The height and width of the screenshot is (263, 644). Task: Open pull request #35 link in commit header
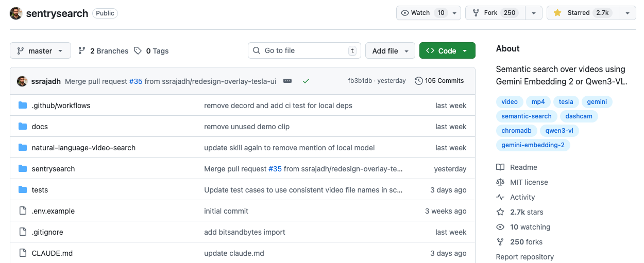pyautogui.click(x=135, y=81)
